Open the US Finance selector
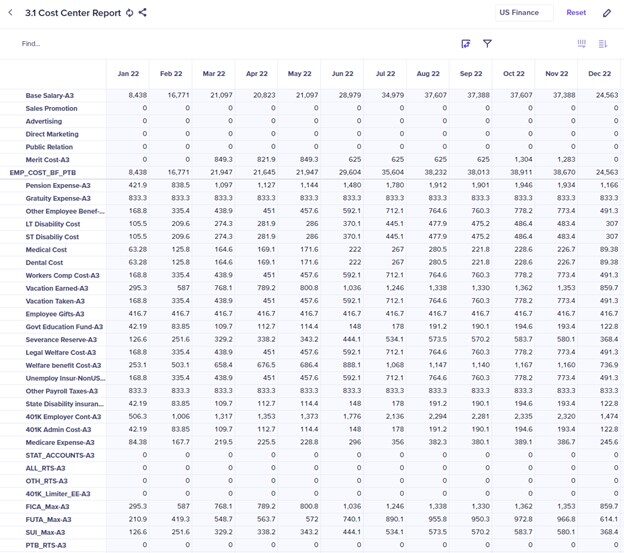The height and width of the screenshot is (553, 624). coord(524,13)
